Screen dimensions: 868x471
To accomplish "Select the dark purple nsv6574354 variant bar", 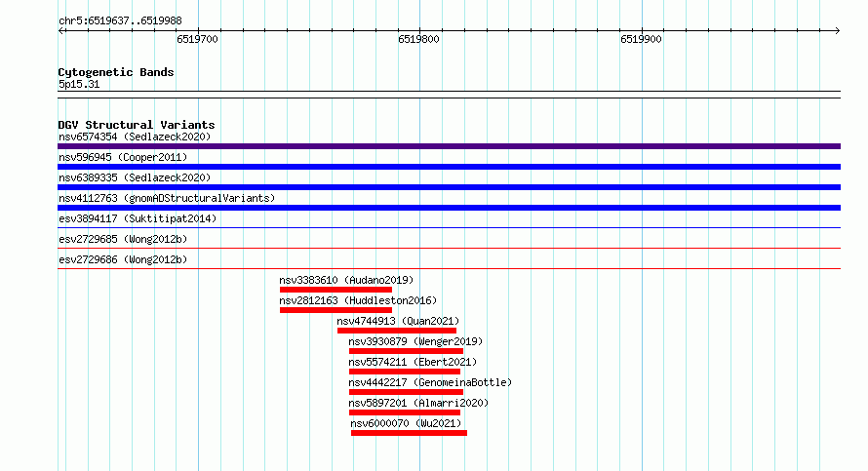I will point(449,146).
